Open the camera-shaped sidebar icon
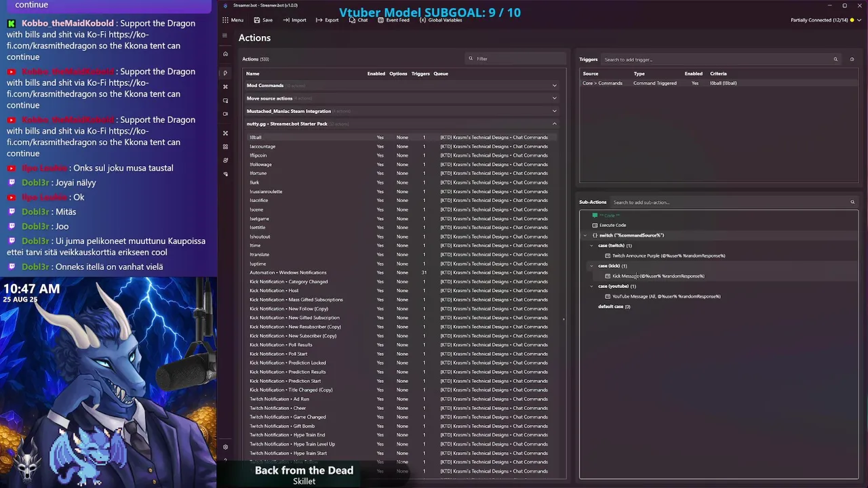Viewport: 868px width, 488px height. coord(226,114)
